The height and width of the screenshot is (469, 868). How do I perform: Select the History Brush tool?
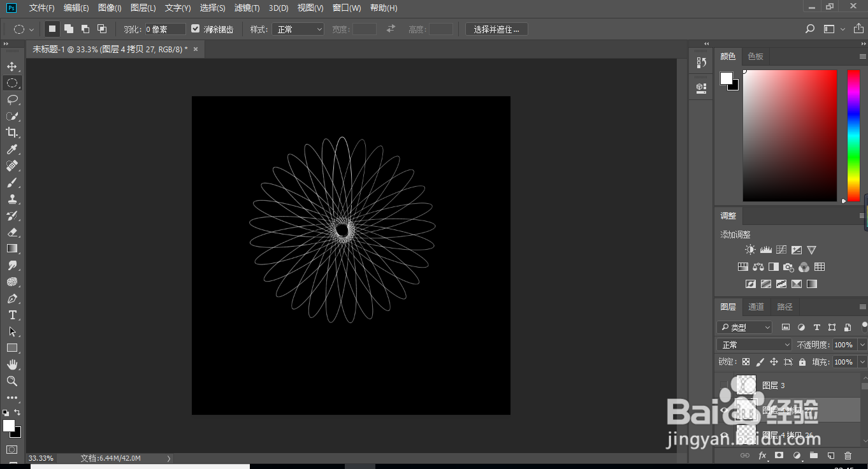coord(12,215)
